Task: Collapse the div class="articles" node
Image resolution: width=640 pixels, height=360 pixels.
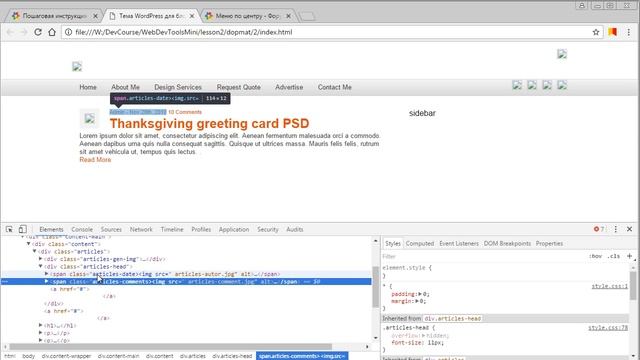Action: pos(35,251)
